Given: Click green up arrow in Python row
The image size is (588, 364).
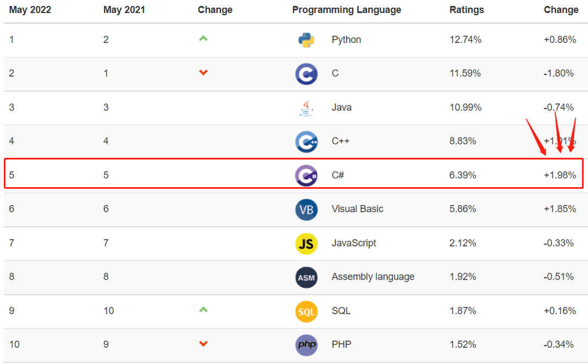Looking at the screenshot, I should click(203, 38).
